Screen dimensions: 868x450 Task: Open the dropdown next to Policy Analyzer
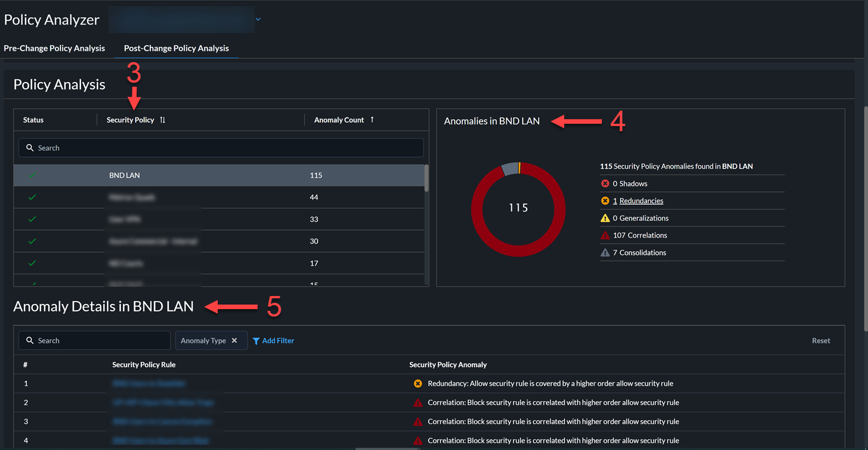(258, 19)
